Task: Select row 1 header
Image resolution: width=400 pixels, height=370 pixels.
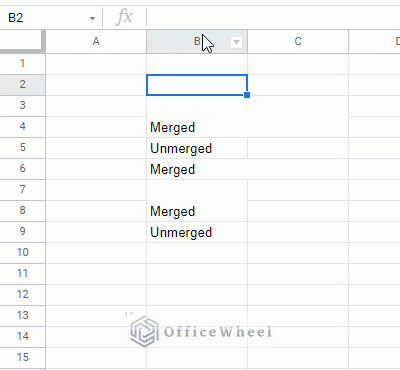Action: tap(22, 63)
